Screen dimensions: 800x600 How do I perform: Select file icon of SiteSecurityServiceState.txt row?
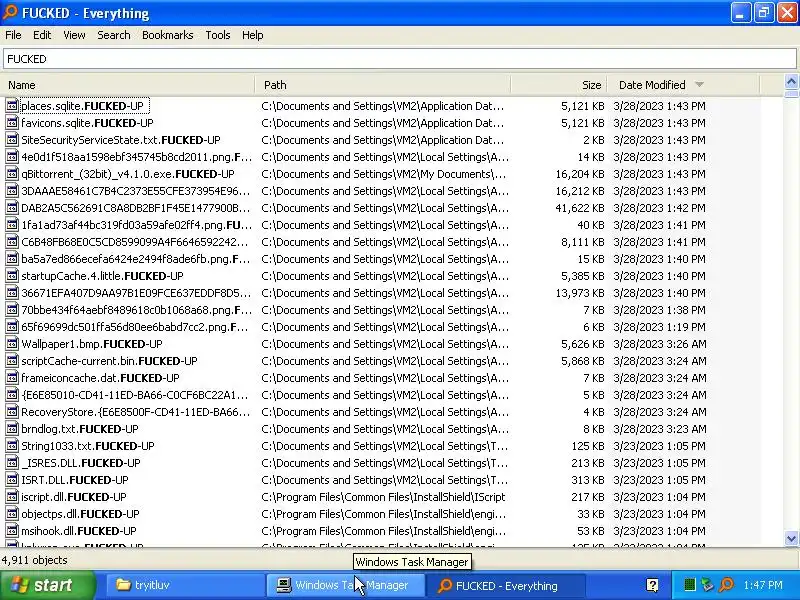tap(12, 140)
